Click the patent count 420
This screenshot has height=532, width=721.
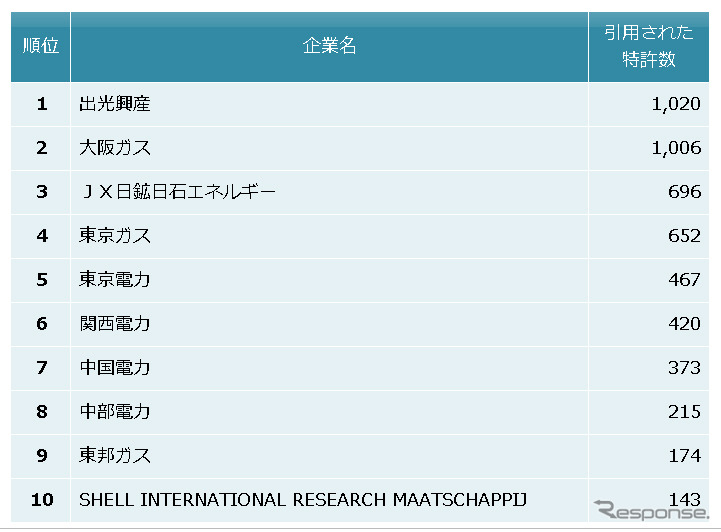[x=684, y=324]
